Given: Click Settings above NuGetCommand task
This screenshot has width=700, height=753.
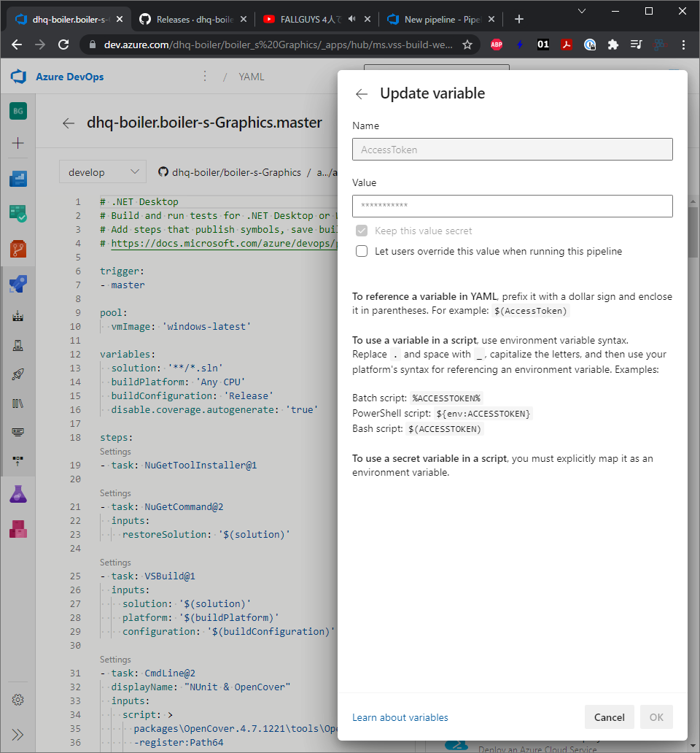Looking at the screenshot, I should [115, 493].
